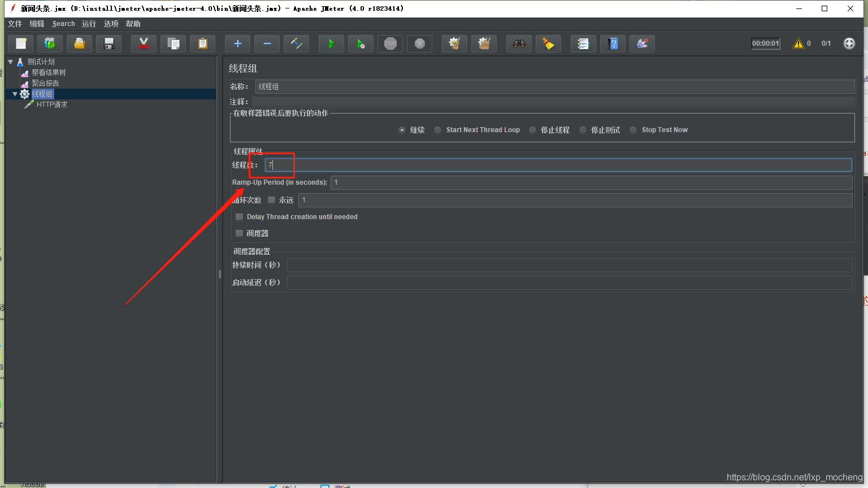Reset search with the brush icon
The height and width of the screenshot is (488, 868).
point(548,43)
